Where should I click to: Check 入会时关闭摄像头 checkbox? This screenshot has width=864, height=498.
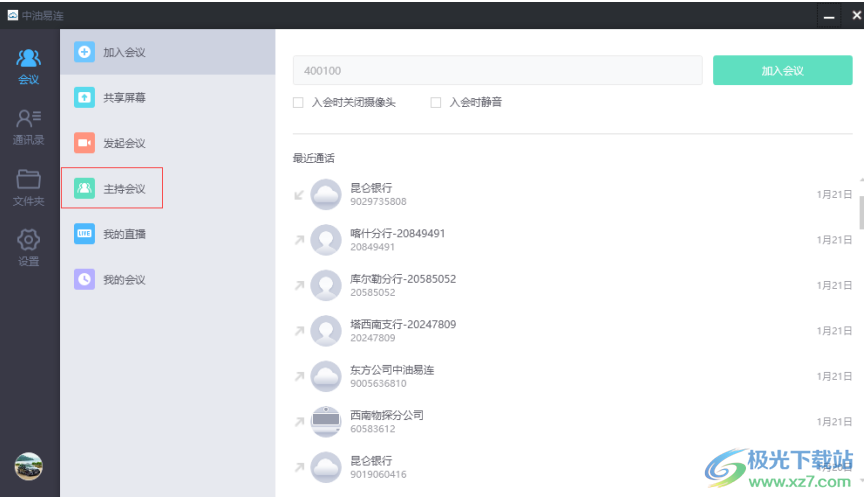coord(298,102)
